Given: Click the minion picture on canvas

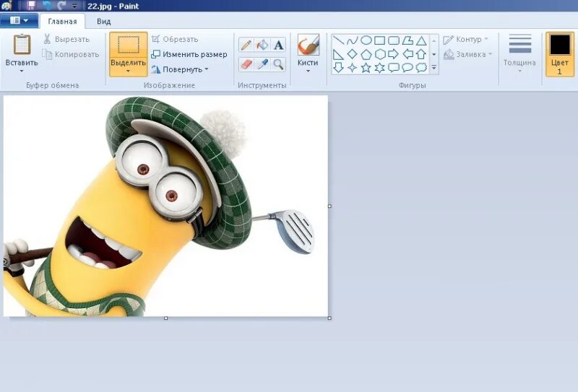Looking at the screenshot, I should pos(165,206).
